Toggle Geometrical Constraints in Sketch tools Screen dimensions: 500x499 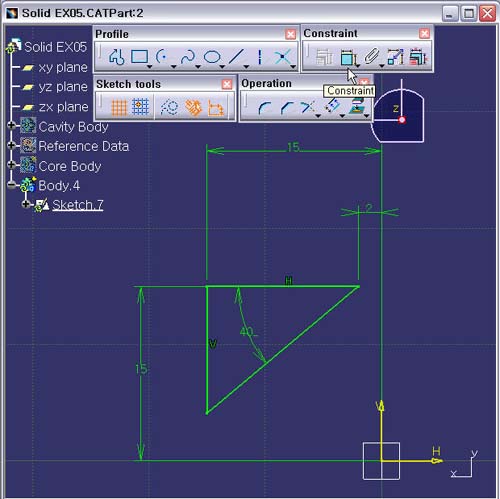[193, 108]
